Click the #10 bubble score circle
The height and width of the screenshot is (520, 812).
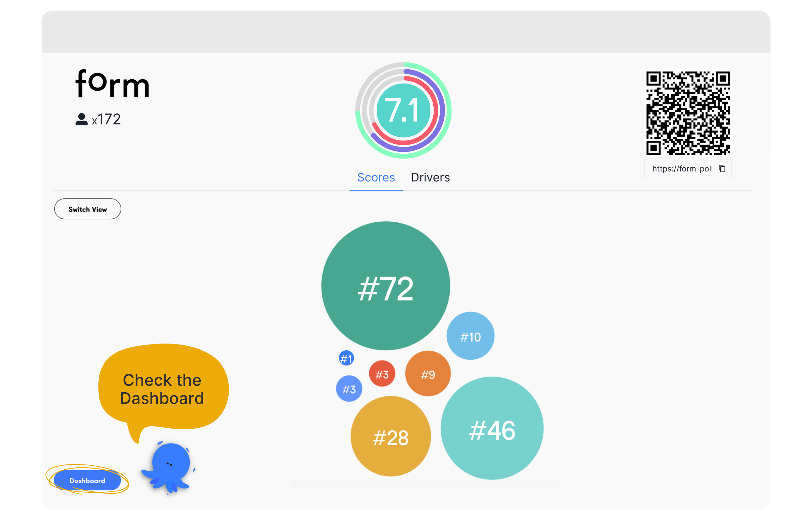(x=470, y=336)
